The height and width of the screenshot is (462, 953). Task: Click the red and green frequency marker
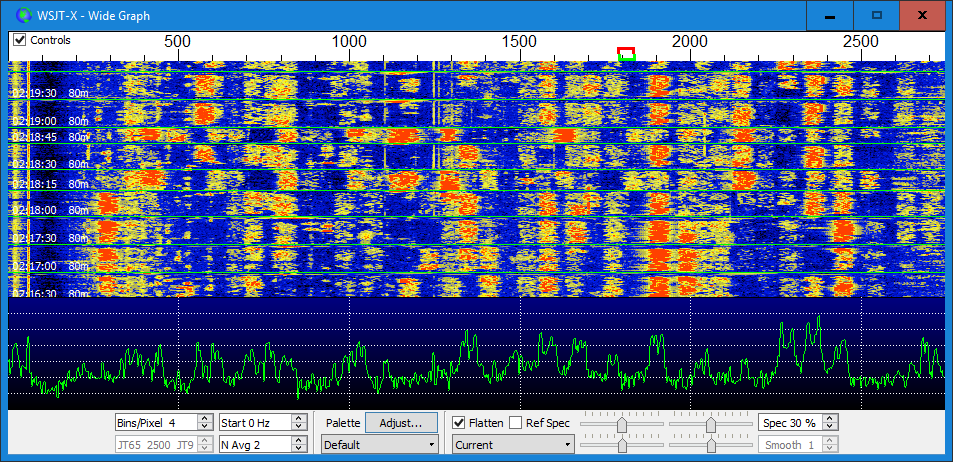pyautogui.click(x=626, y=53)
